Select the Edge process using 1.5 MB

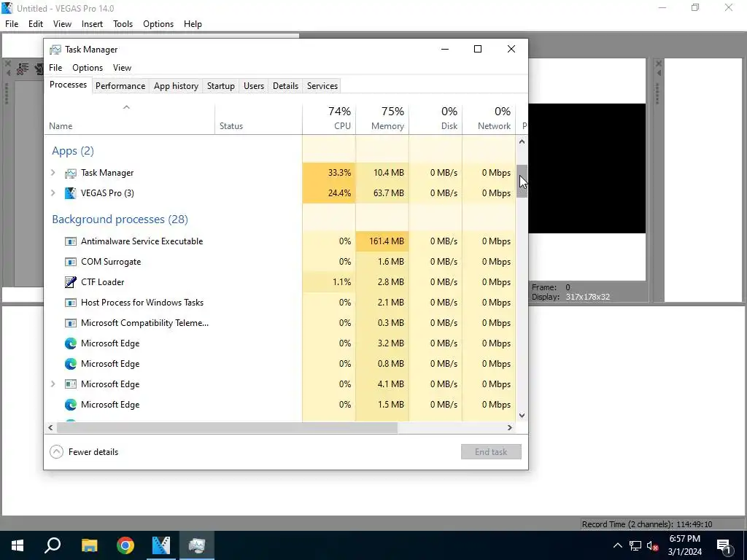tap(279, 404)
